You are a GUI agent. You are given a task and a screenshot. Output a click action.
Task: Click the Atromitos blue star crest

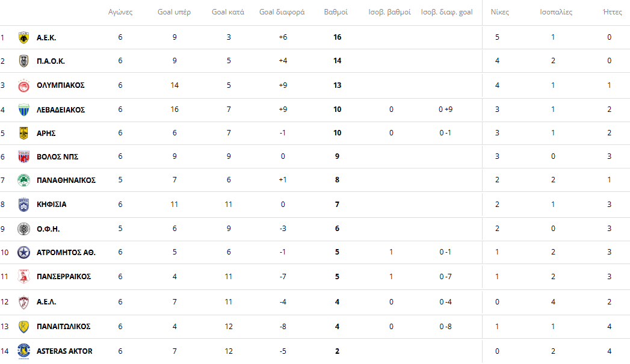coord(24,252)
